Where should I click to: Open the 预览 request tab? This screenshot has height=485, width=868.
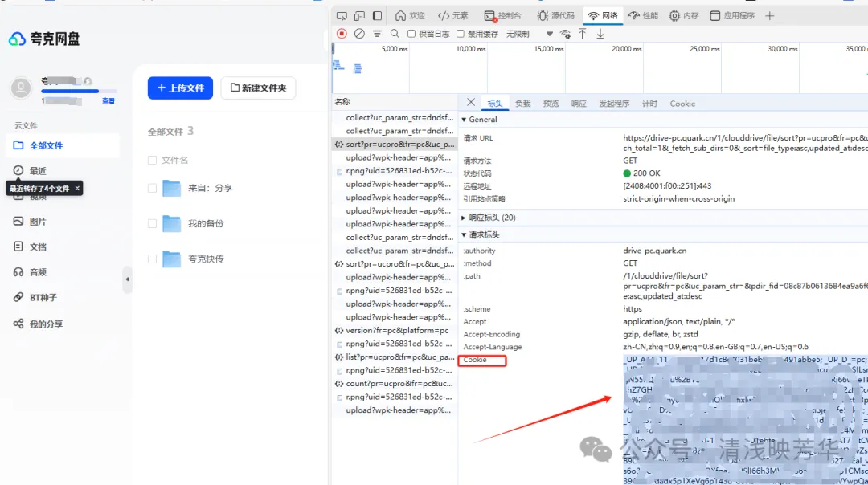pos(551,104)
